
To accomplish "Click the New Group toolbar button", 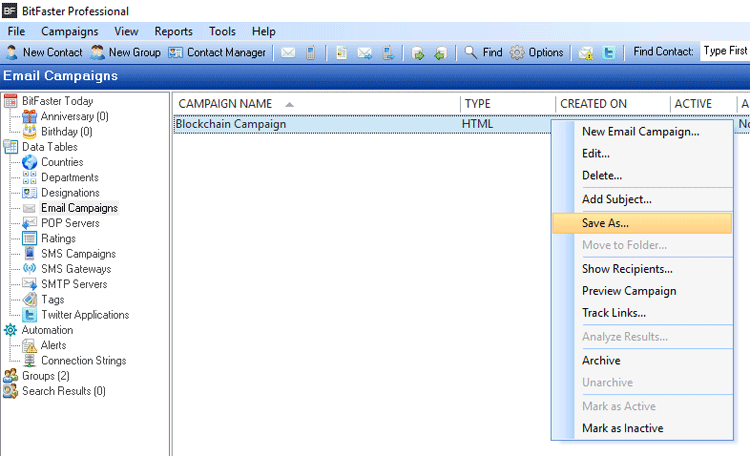I will point(125,52).
